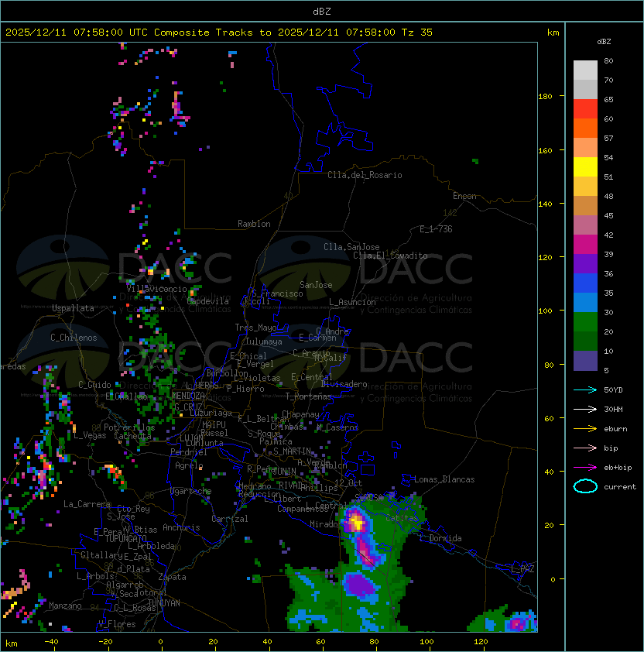Click the 'Potrerillos' place label
644x652 pixels.
click(129, 427)
